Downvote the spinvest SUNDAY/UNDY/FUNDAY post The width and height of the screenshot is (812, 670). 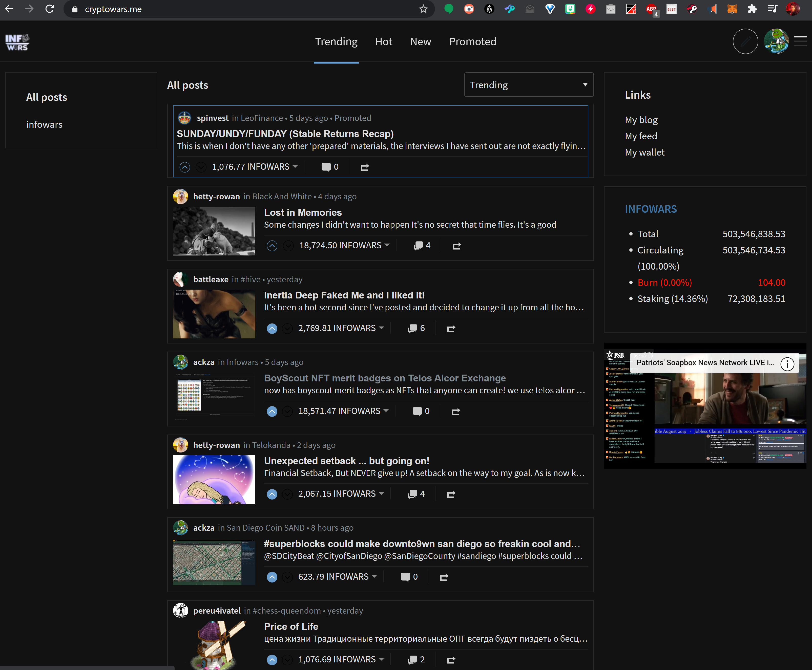(x=201, y=167)
